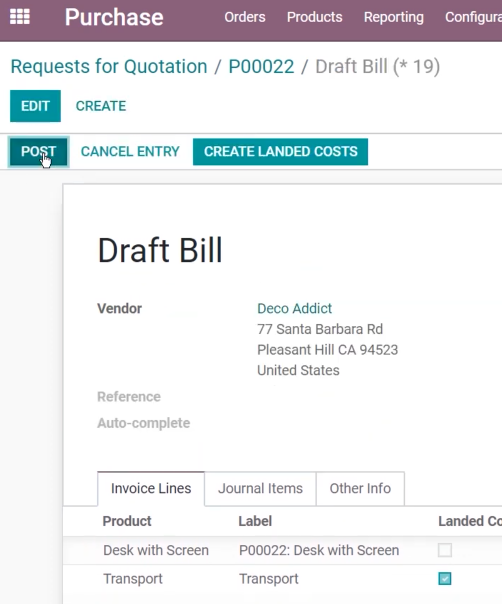This screenshot has height=604, width=502.
Task: Click the EDIT button
Action: pyautogui.click(x=35, y=106)
